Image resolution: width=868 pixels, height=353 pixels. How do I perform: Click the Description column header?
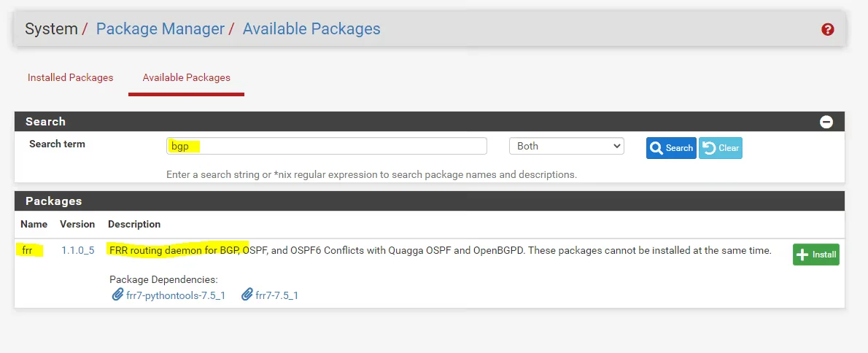point(134,224)
